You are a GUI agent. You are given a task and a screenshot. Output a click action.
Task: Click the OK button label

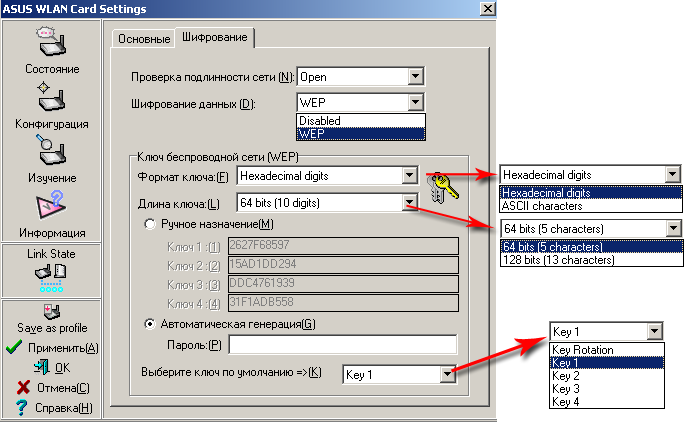coord(62,368)
